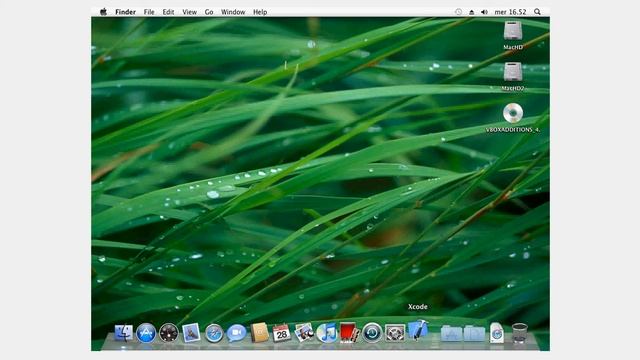This screenshot has width=640, height=360.
Task: Open the Documents folder stack in Dock
Action: (474, 333)
